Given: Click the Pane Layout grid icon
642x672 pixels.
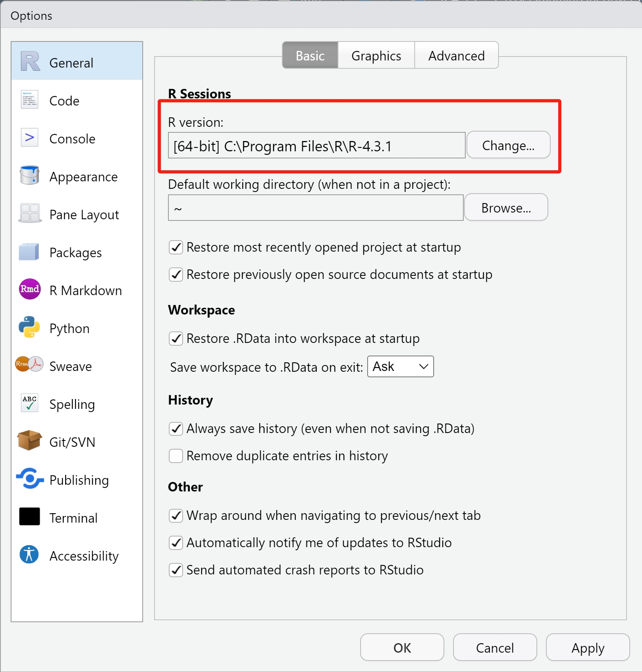Looking at the screenshot, I should (x=29, y=213).
